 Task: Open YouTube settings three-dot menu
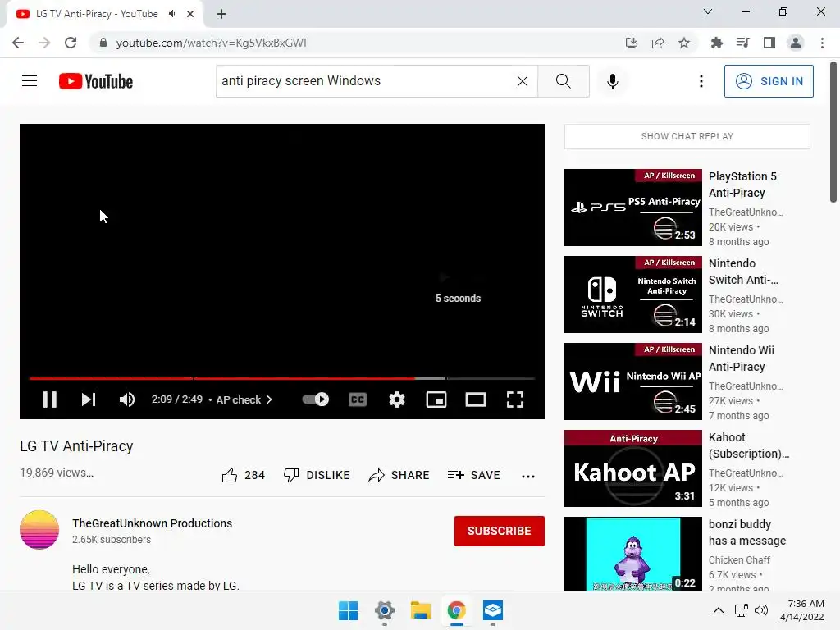tap(701, 81)
